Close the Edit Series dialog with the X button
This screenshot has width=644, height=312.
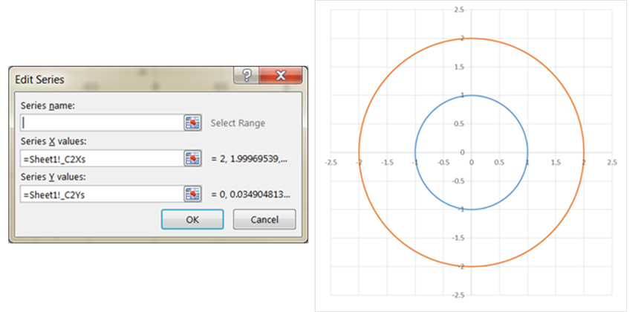coord(282,76)
